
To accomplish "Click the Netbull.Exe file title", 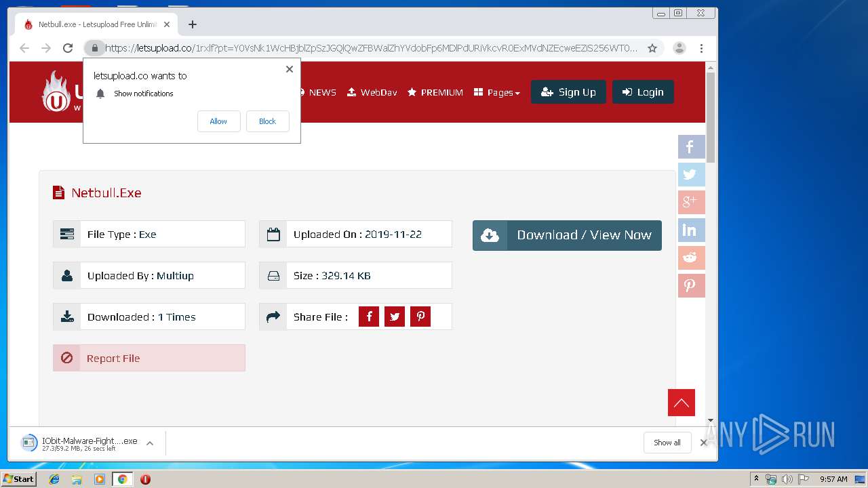I will pyautogui.click(x=106, y=192).
